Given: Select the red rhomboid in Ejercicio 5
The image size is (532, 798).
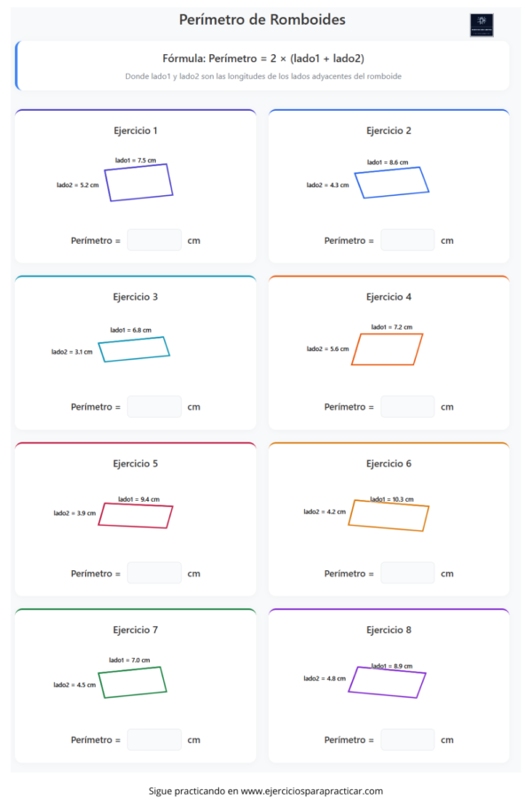Looking at the screenshot, I should pyautogui.click(x=136, y=515).
